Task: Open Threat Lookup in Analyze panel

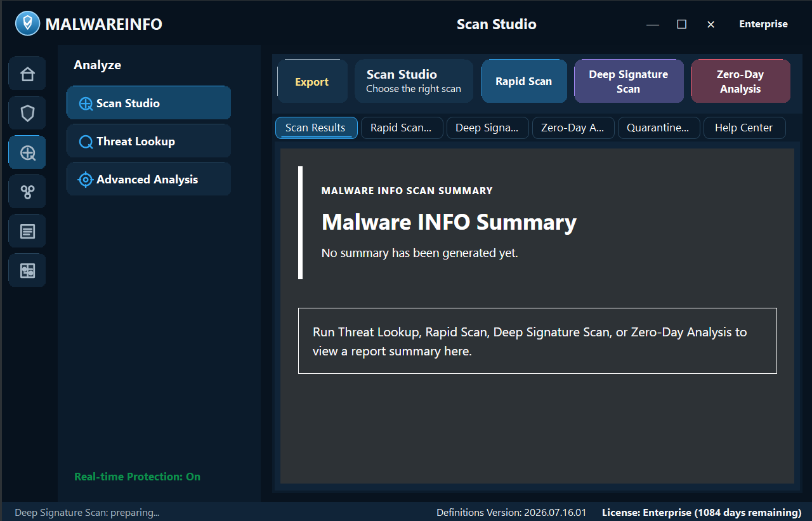Action: click(x=149, y=141)
